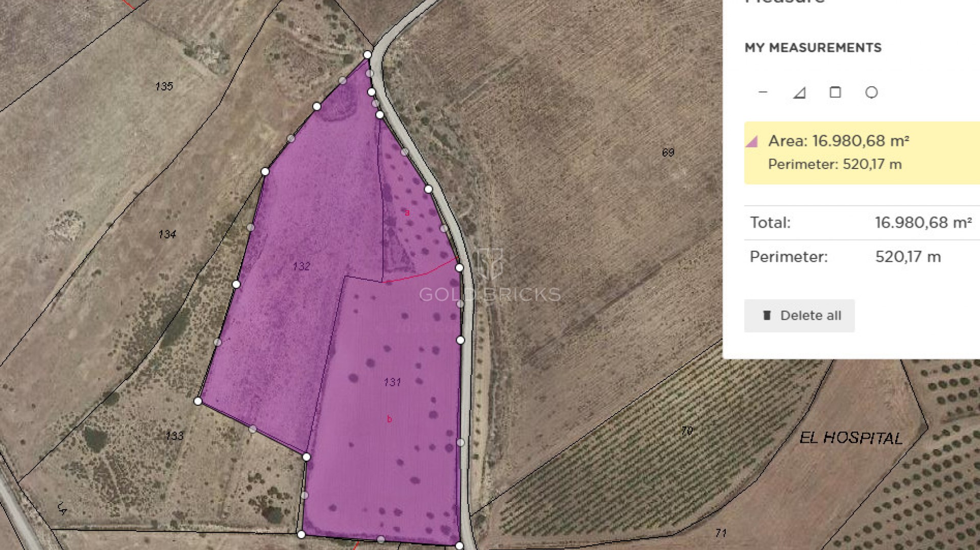Select the rectangle measurement tool
The image size is (980, 550).
pos(835,92)
